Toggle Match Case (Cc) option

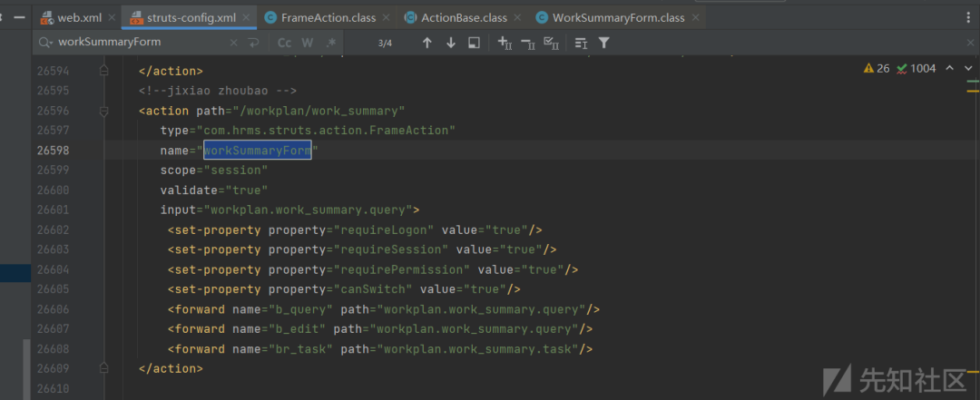(284, 43)
